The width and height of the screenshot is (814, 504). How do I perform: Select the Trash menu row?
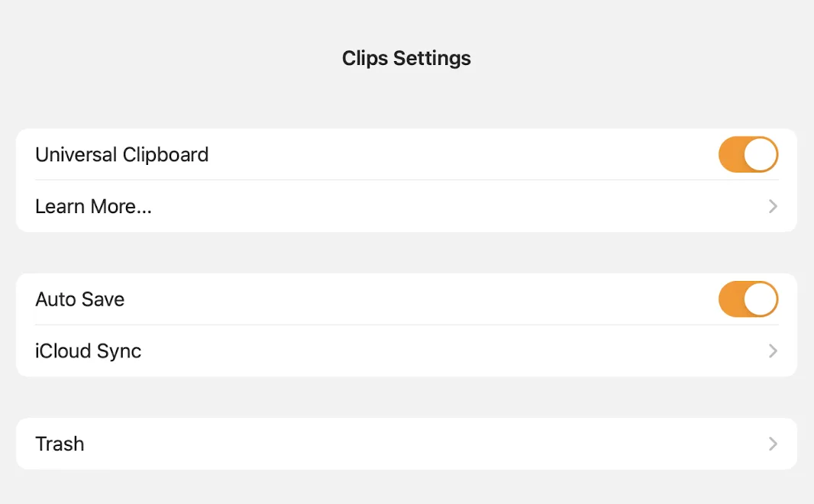(x=406, y=444)
